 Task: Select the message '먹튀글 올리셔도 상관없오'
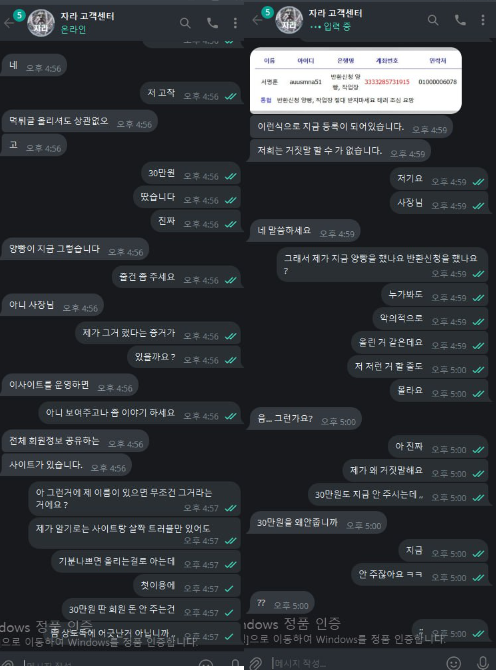(x=79, y=121)
